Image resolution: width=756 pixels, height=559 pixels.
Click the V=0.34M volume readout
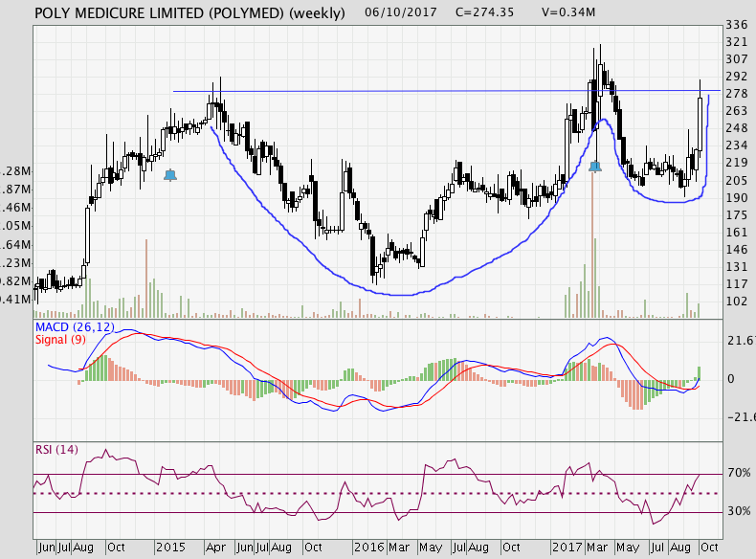[x=568, y=12]
